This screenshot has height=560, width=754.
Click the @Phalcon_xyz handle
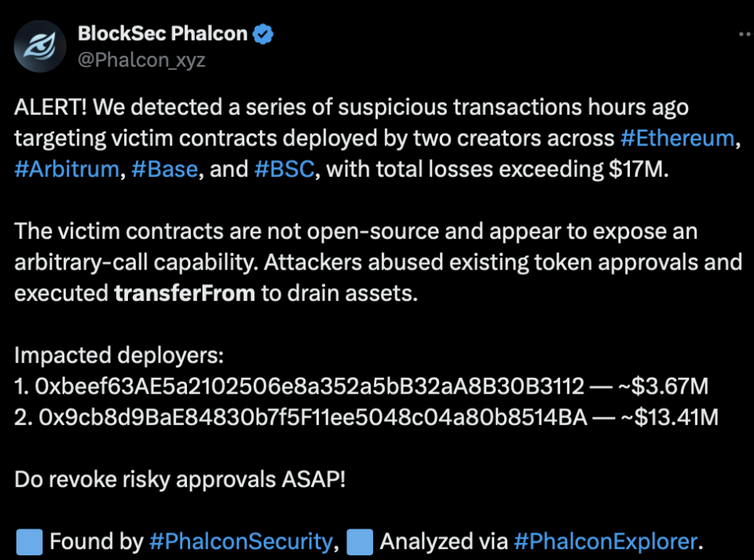(141, 60)
